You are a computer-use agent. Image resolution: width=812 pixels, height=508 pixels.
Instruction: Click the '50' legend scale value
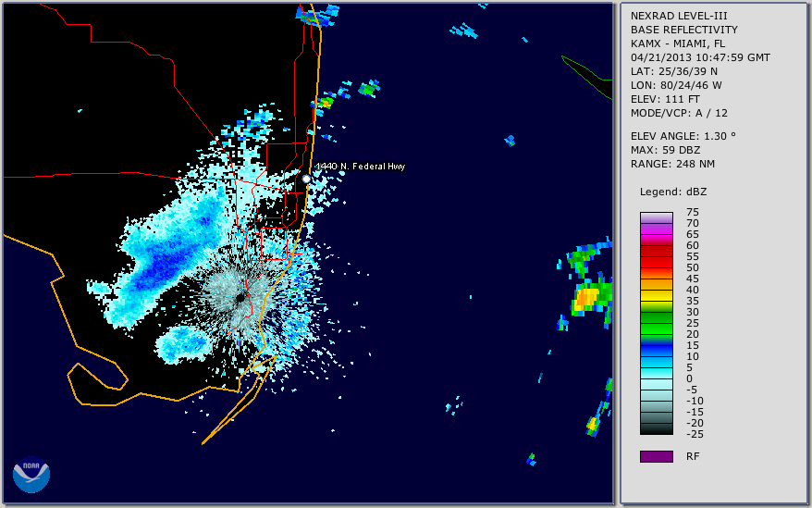[693, 267]
